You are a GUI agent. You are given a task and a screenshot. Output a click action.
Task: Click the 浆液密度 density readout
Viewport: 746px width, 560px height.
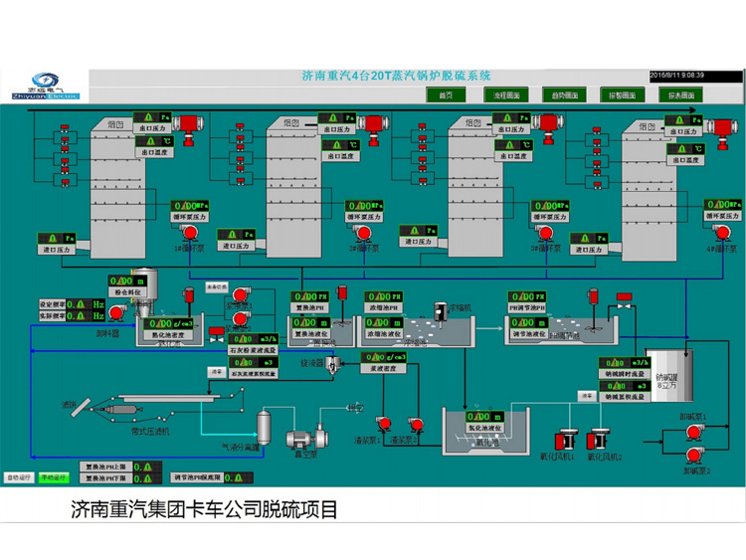[x=384, y=357]
